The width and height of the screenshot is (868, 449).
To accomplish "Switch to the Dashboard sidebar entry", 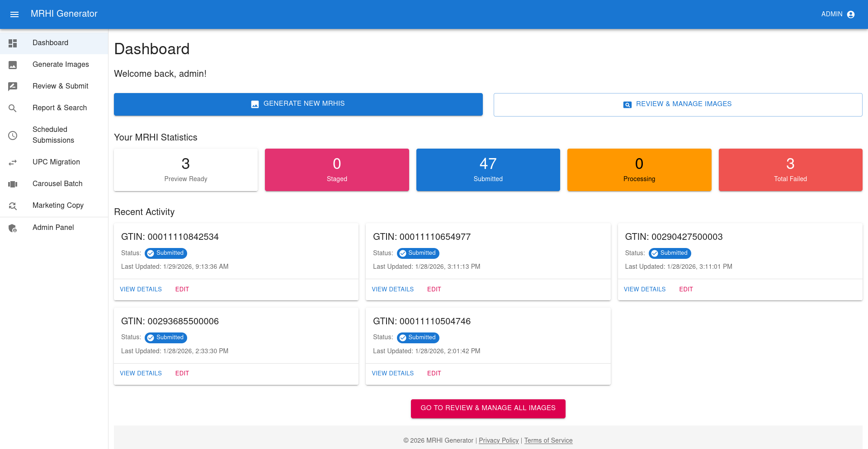I will [50, 42].
